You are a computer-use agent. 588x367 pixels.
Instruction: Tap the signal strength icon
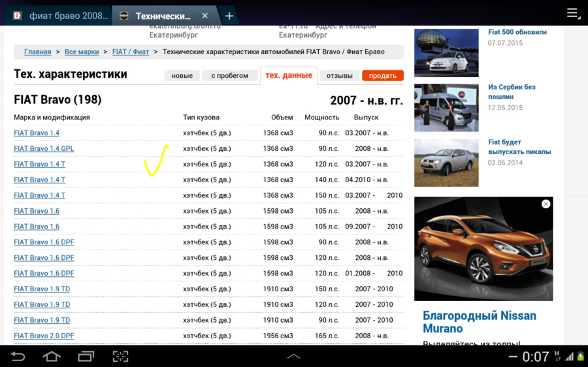[x=570, y=357]
